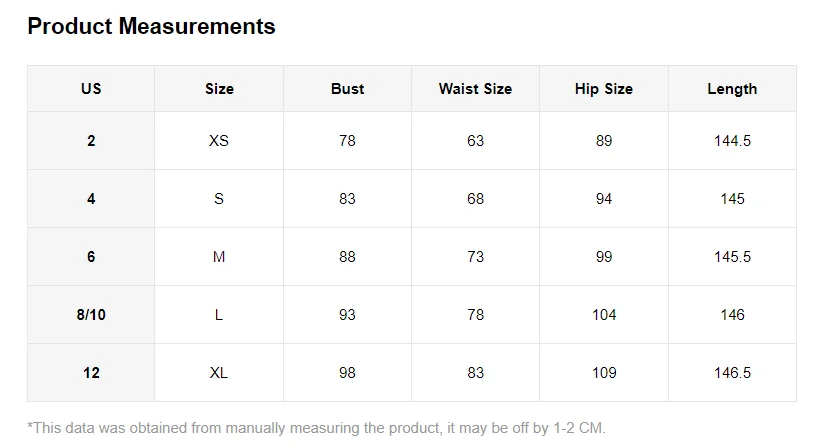Click the Size column header

[219, 89]
